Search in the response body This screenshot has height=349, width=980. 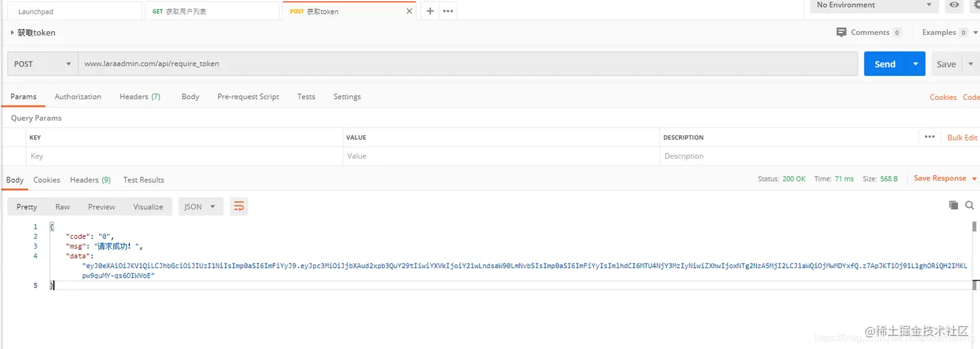coord(970,205)
